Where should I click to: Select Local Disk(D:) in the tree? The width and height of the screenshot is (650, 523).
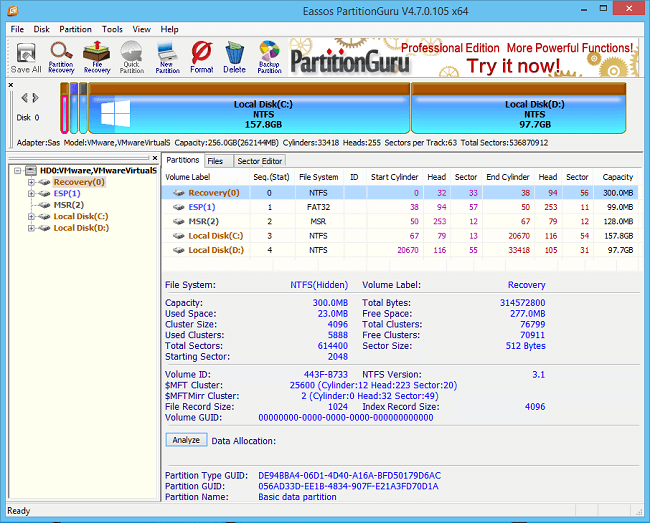tap(81, 228)
